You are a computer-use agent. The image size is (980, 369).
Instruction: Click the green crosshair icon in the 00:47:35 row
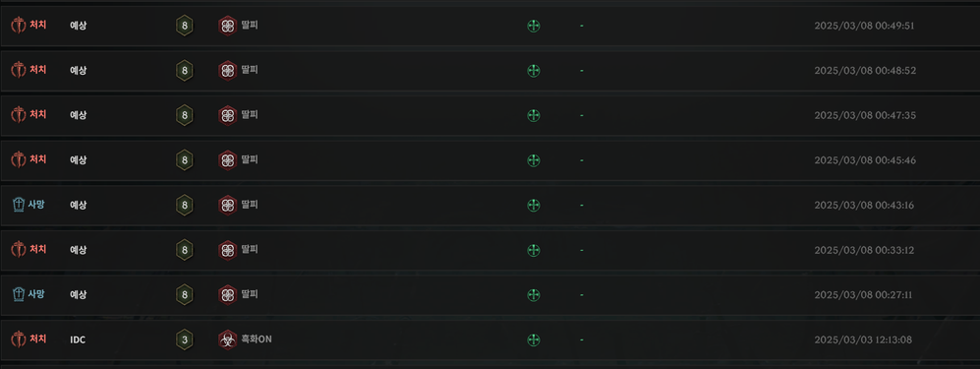coord(533,116)
